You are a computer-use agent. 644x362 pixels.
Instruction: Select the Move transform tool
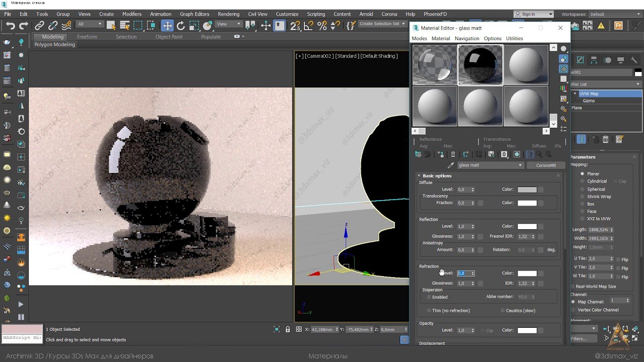[x=167, y=26]
